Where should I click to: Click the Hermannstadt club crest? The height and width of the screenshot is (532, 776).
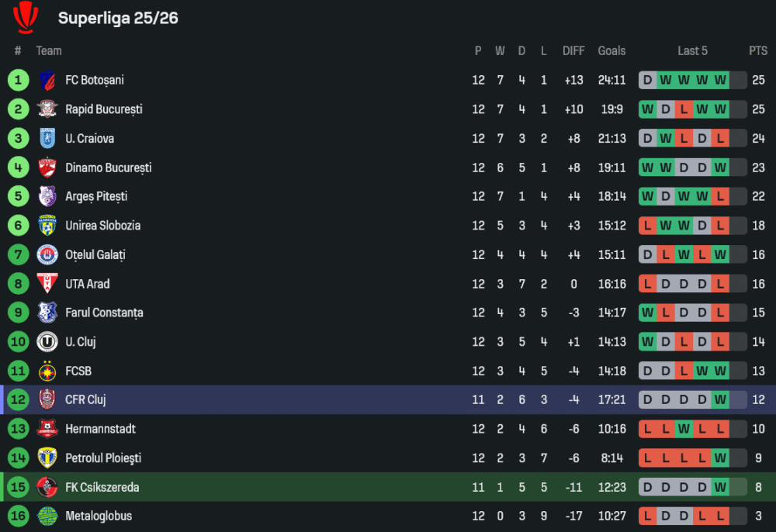pos(47,429)
